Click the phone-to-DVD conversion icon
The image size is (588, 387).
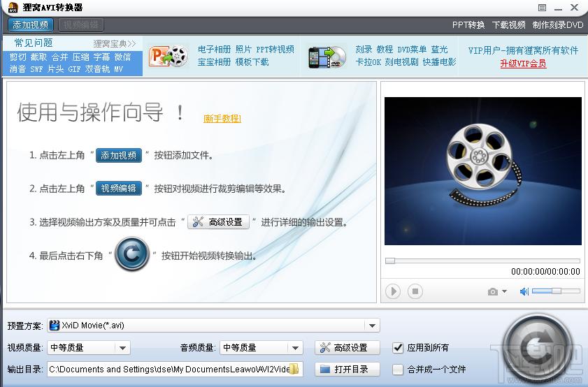327,57
